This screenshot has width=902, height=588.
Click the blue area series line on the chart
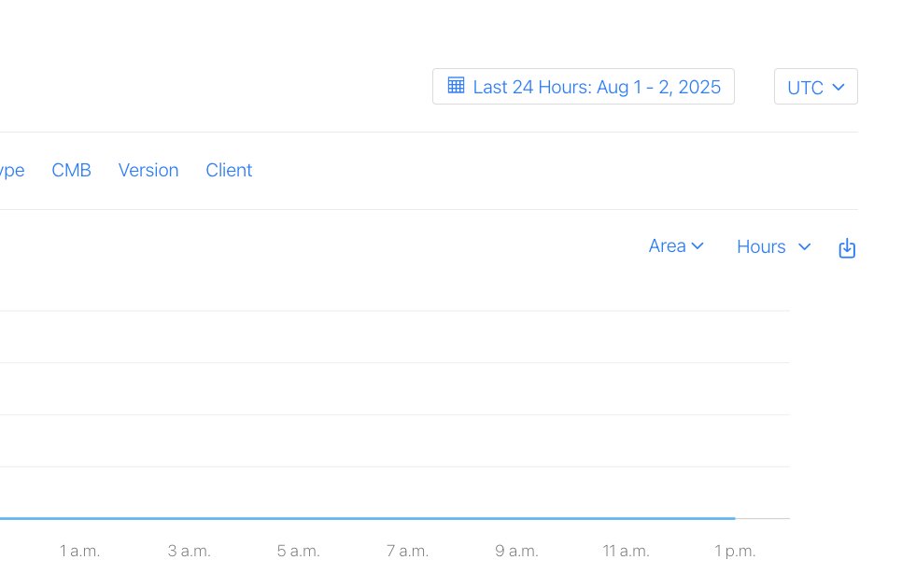373,516
